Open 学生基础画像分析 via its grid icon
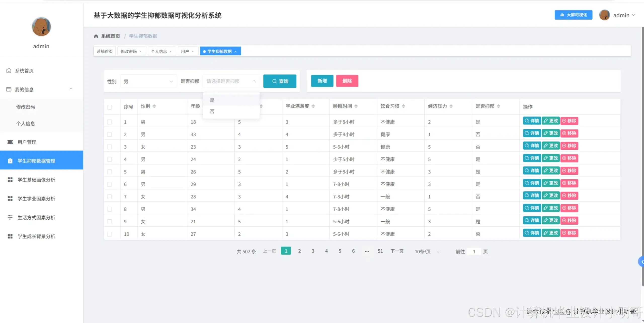 point(10,180)
